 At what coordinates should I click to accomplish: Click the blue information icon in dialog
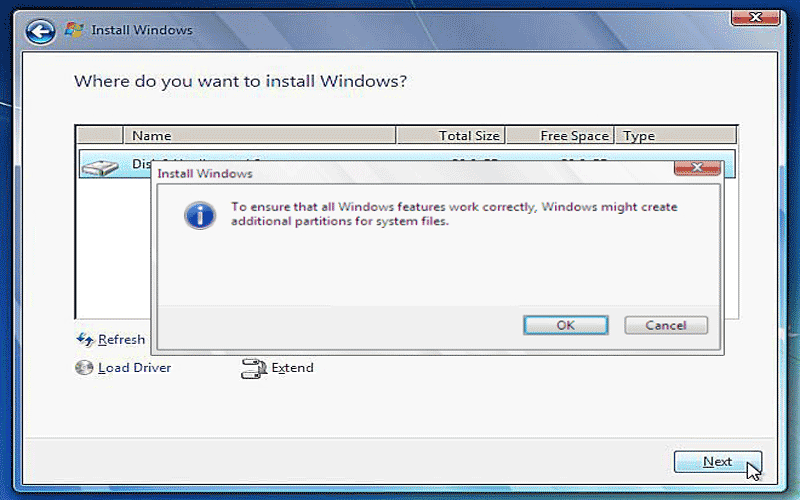(200, 215)
